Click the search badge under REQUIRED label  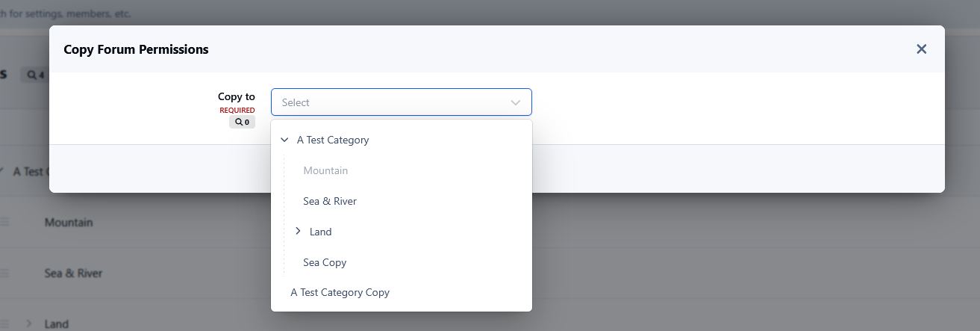click(242, 122)
